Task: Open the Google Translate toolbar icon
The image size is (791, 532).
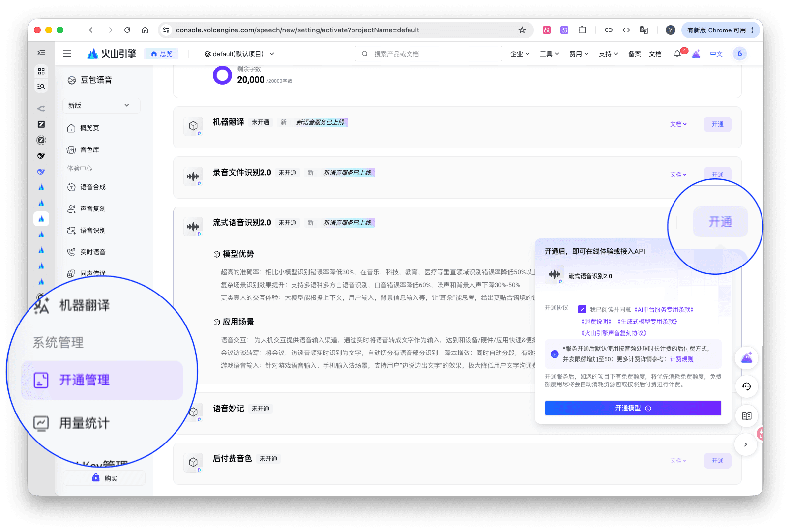Action: (x=644, y=30)
